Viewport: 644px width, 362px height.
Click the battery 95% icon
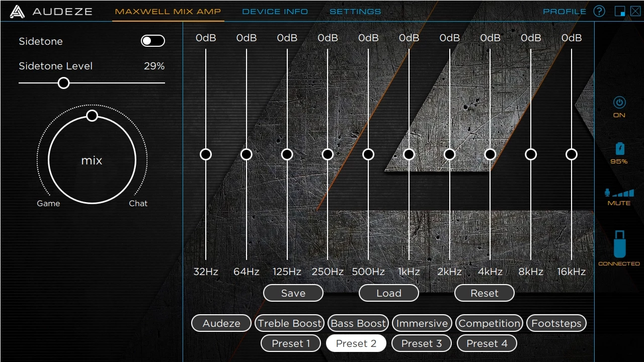[620, 149]
